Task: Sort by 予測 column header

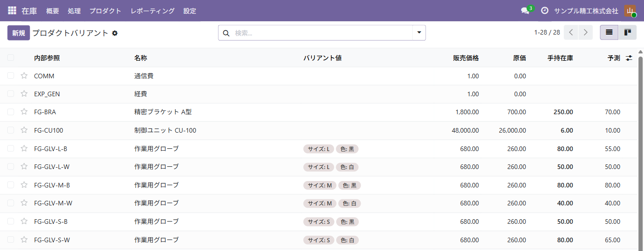Action: click(614, 58)
